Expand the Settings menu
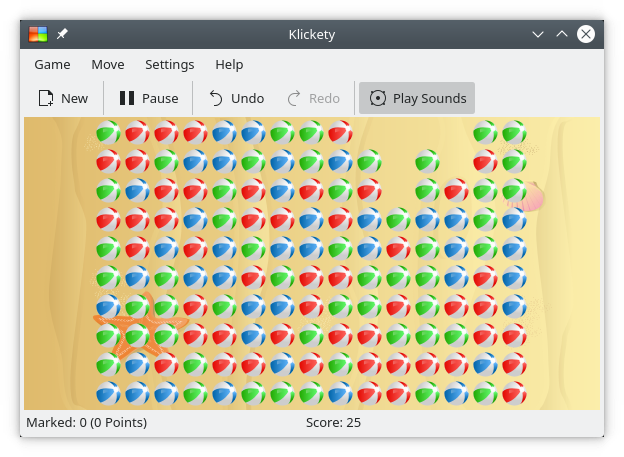 (x=169, y=64)
